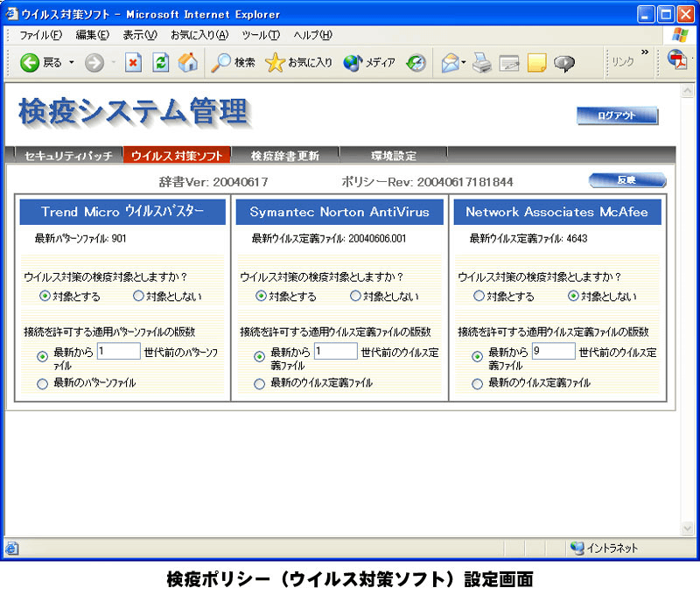Open the History toolbar icon
Image resolution: width=700 pixels, height=595 pixels.
pos(416,62)
